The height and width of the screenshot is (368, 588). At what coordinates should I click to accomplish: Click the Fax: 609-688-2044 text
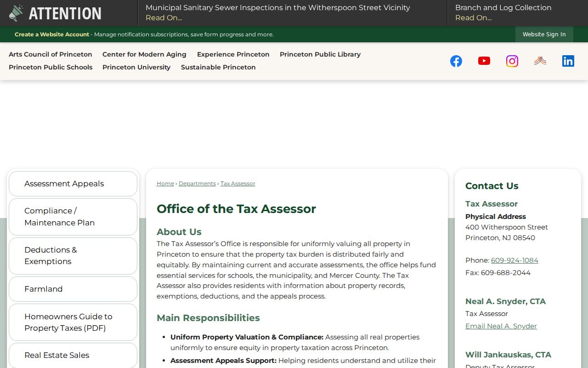click(x=498, y=273)
